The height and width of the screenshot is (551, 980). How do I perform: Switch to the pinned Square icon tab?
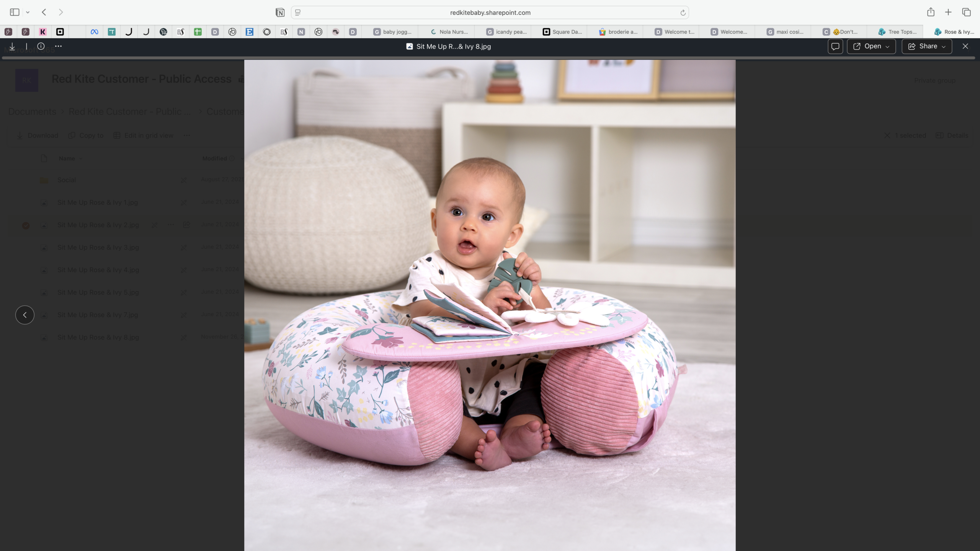tap(60, 32)
